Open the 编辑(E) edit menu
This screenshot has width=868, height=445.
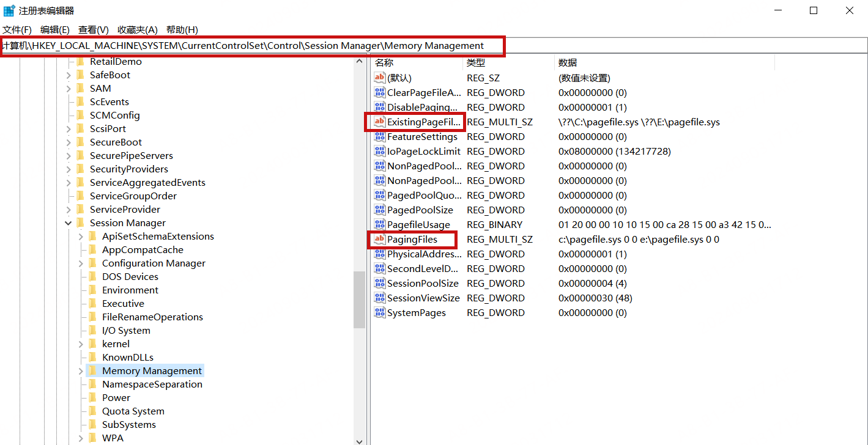click(55, 30)
